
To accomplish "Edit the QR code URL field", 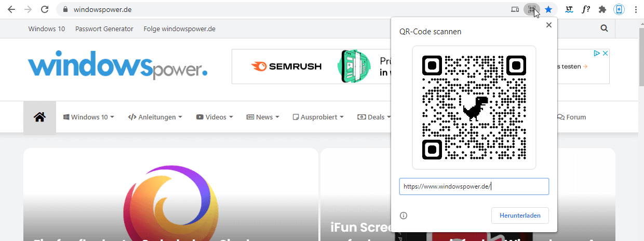I will (474, 186).
